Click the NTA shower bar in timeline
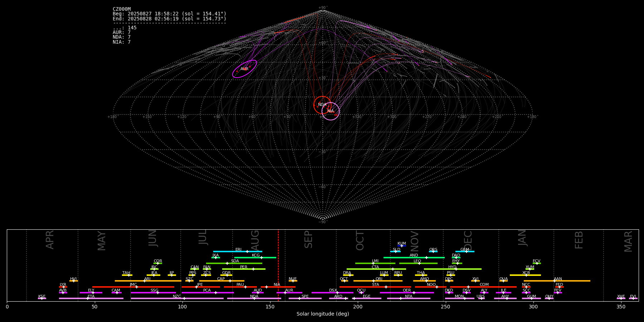Image resolution: width=644 pixels, height=322 pixels. click(409, 298)
